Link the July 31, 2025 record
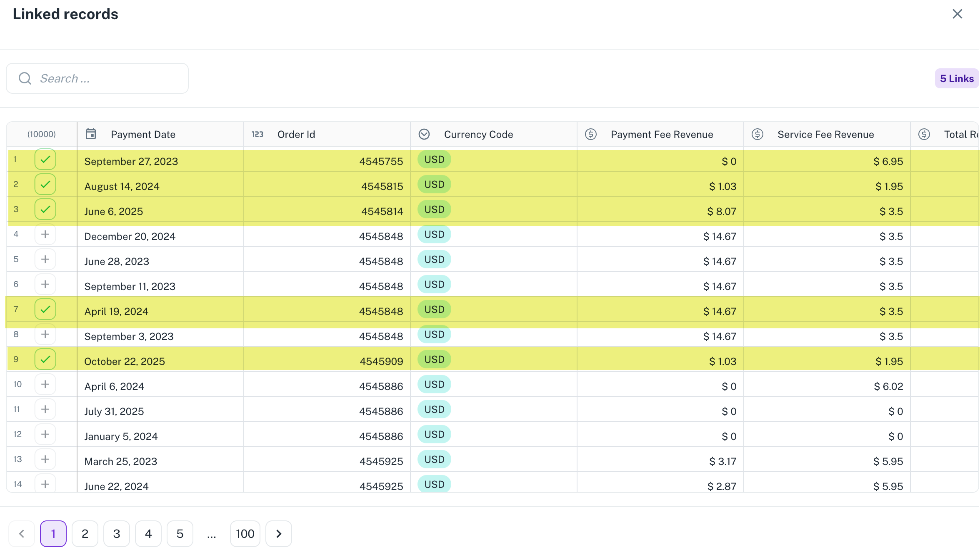 tap(45, 409)
